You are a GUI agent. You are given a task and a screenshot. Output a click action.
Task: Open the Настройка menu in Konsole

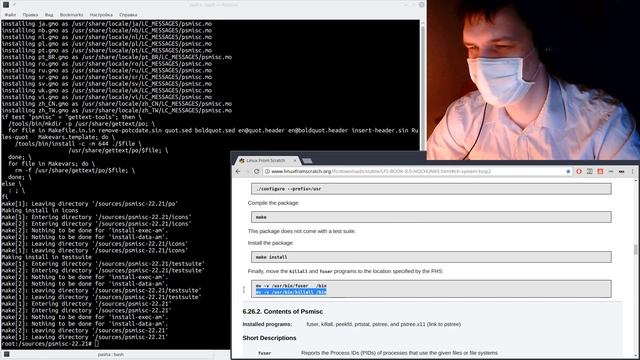tap(101, 15)
